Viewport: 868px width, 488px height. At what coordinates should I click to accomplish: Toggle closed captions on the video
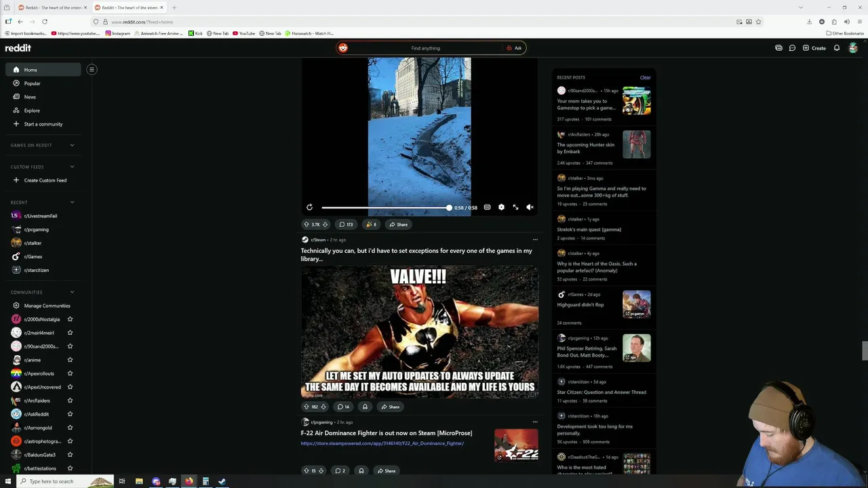tap(487, 207)
